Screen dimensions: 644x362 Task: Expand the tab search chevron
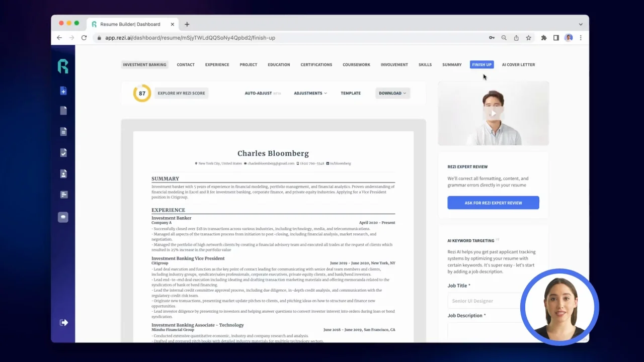coord(581,24)
